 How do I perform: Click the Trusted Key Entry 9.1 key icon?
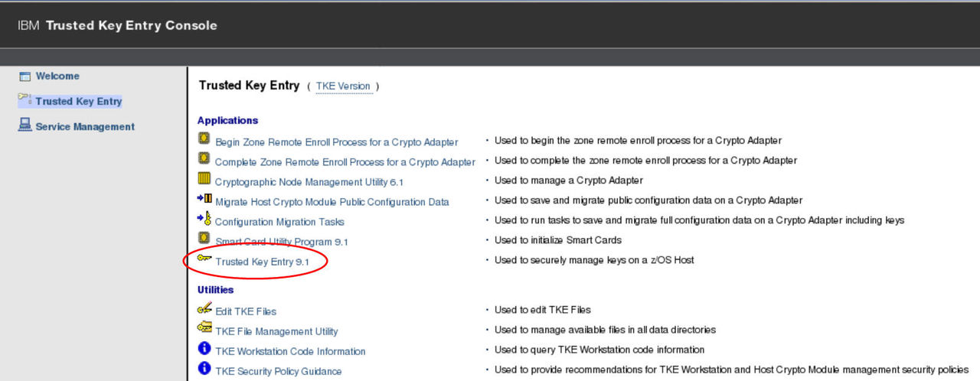(204, 259)
